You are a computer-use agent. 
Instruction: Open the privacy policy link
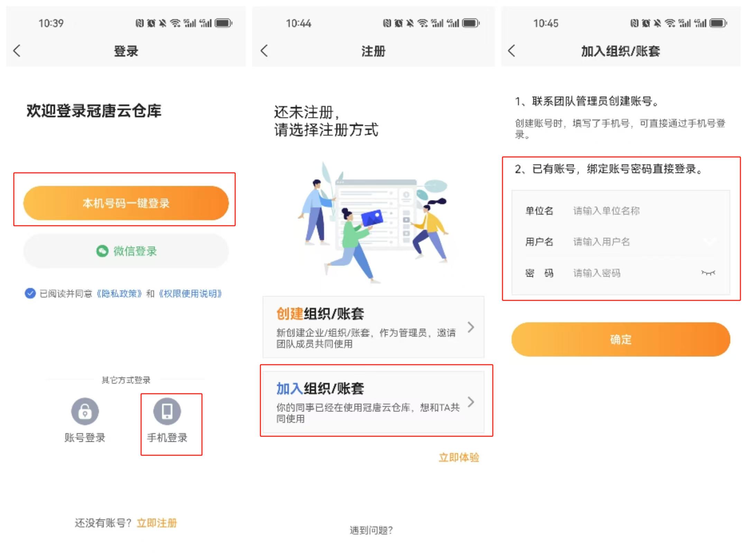(x=119, y=294)
